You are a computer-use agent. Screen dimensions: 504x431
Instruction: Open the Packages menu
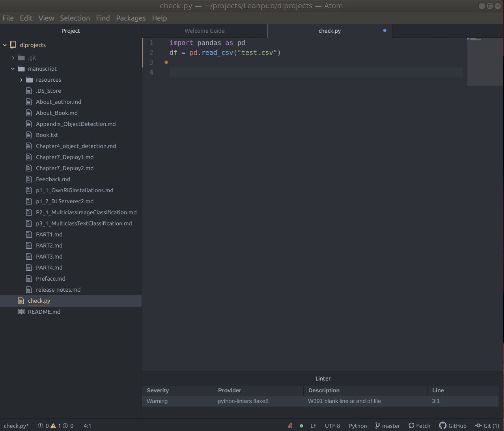coord(131,18)
